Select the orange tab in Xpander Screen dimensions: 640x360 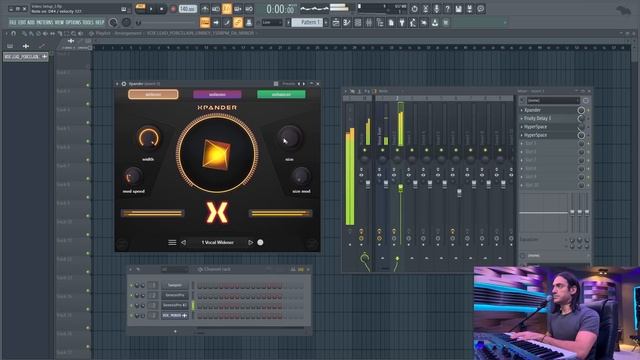(x=153, y=94)
